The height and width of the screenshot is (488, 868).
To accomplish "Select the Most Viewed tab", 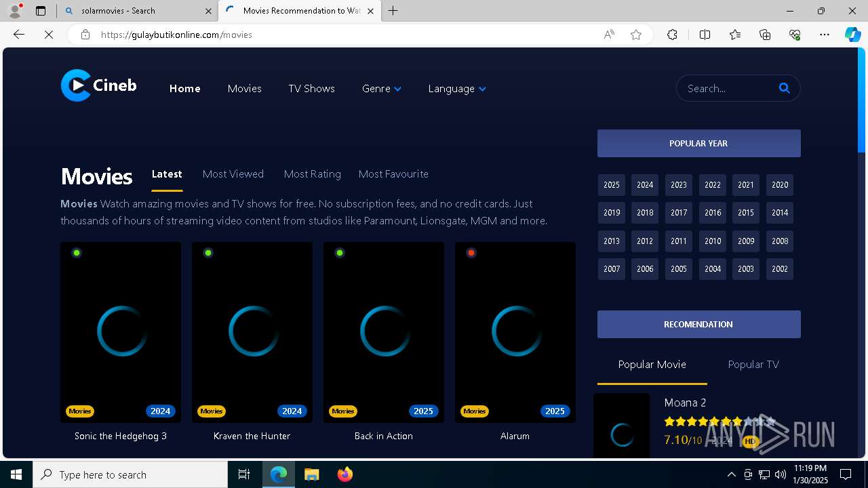I will 233,174.
